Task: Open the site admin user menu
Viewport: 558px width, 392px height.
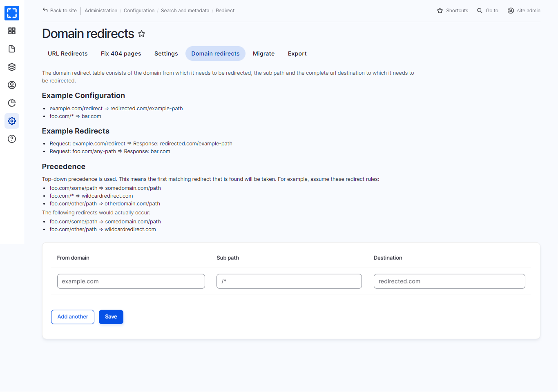Action: 524,11
